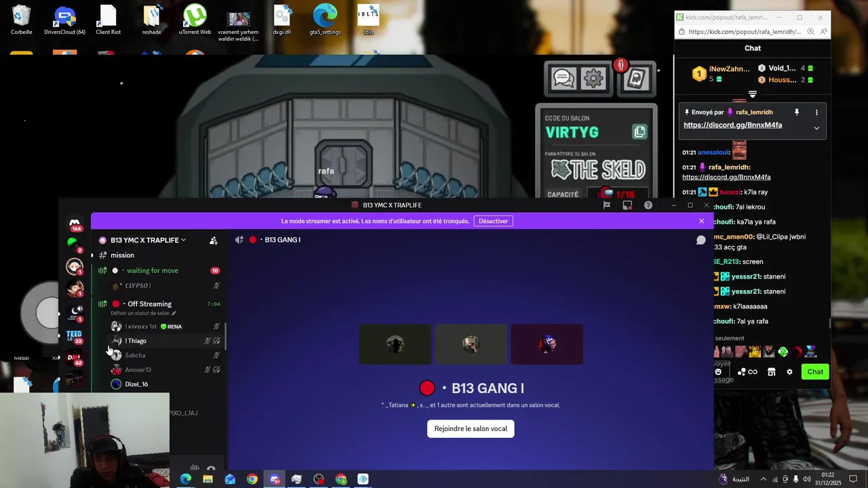Viewport: 868px width, 488px height.
Task: Collapse the Kick gift leaderboard handle
Action: [x=753, y=94]
